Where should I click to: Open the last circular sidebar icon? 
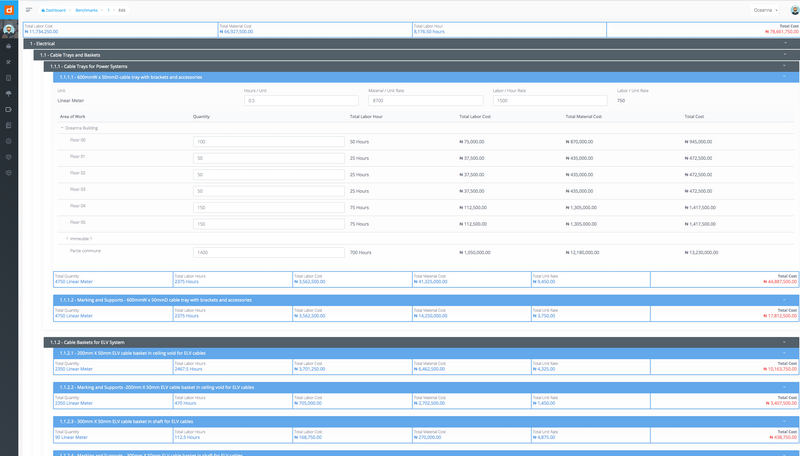(x=8, y=173)
